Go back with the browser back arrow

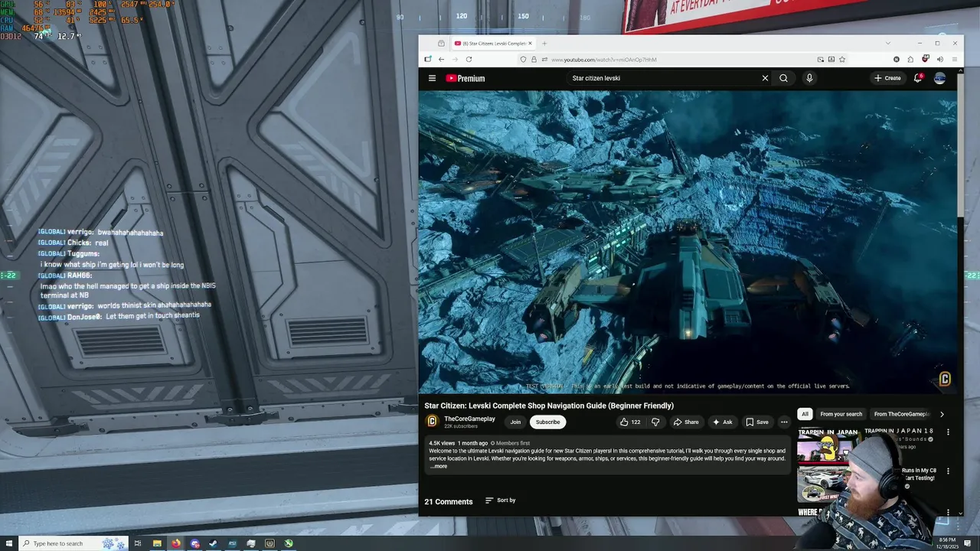tap(441, 60)
